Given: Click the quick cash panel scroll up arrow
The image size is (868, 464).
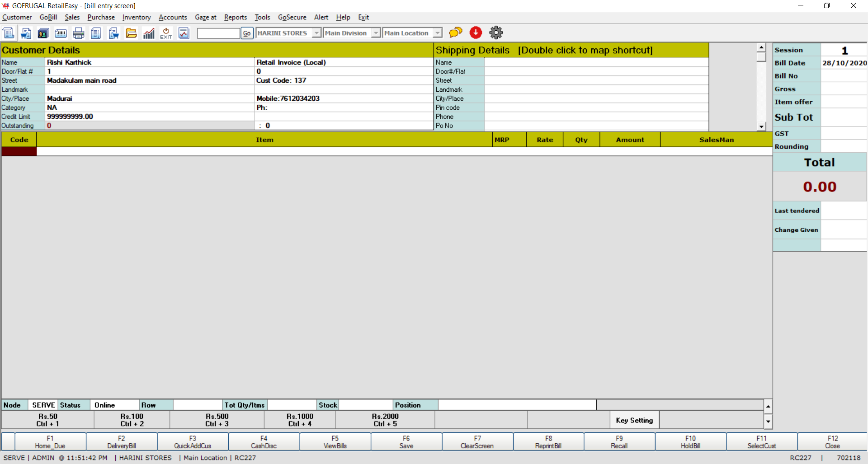Looking at the screenshot, I should coord(768,407).
